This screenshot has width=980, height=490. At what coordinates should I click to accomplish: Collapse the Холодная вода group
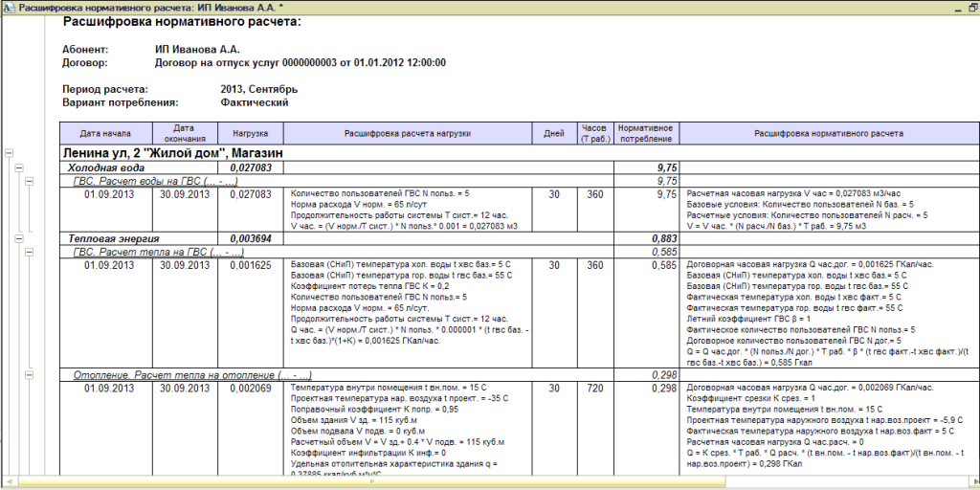tap(19, 167)
